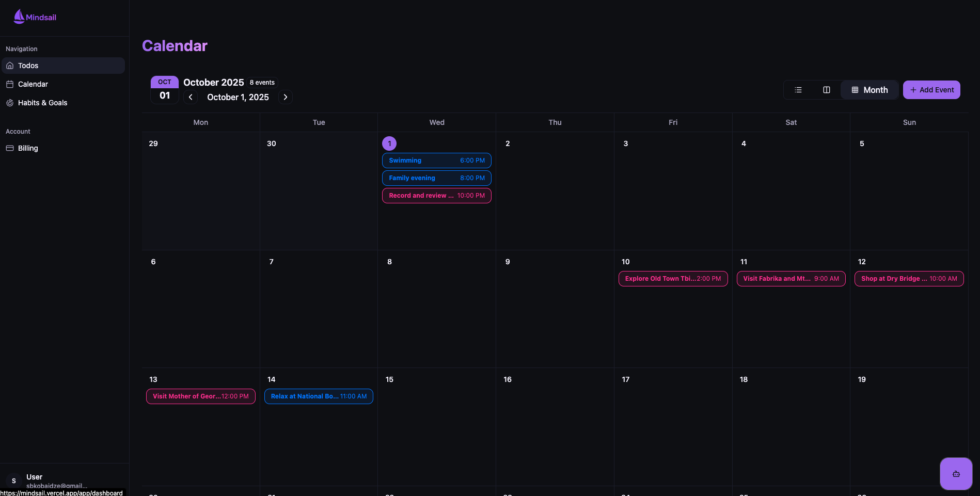980x496 pixels.
Task: Select day 16 in the calendar
Action: click(x=508, y=379)
